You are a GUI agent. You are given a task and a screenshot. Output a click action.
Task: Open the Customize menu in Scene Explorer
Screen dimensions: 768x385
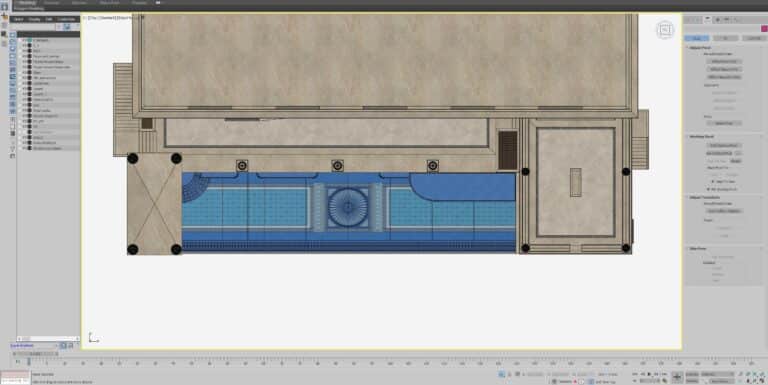pos(66,19)
